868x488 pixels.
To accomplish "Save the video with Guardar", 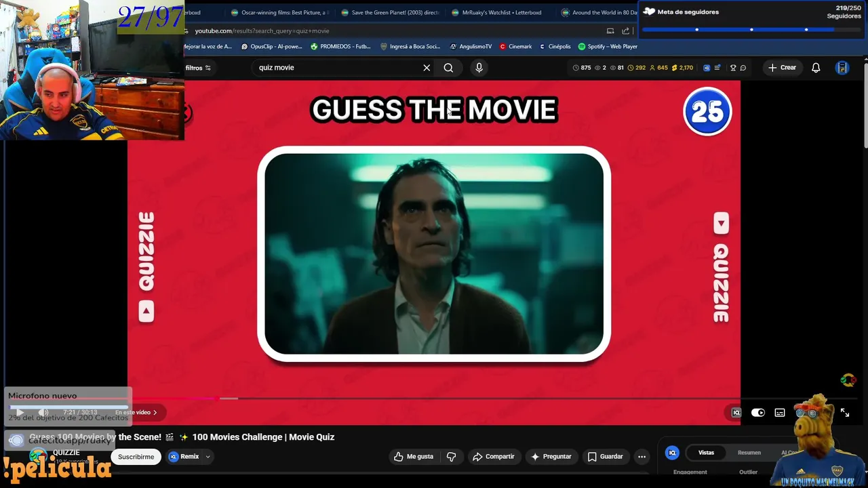I will [605, 457].
